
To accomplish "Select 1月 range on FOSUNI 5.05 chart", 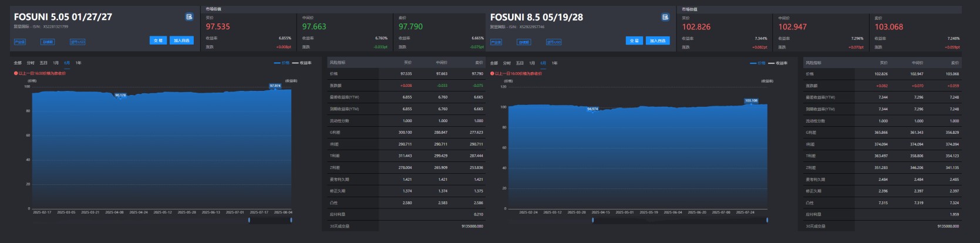I will tap(56, 63).
